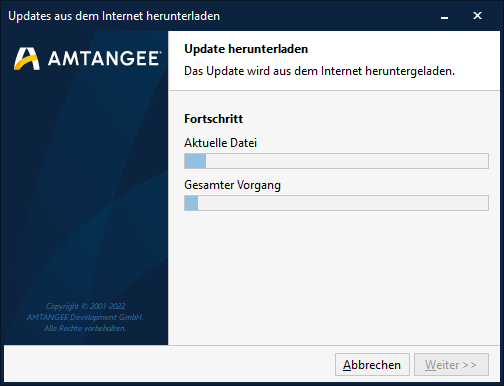Click the Aktuelle Datei progress bar
Viewport: 504px width, 386px height.
[x=336, y=161]
